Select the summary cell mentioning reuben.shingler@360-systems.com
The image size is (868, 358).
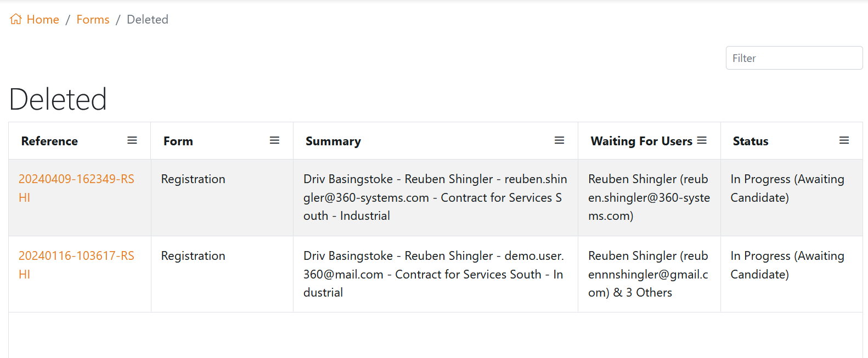pos(435,197)
